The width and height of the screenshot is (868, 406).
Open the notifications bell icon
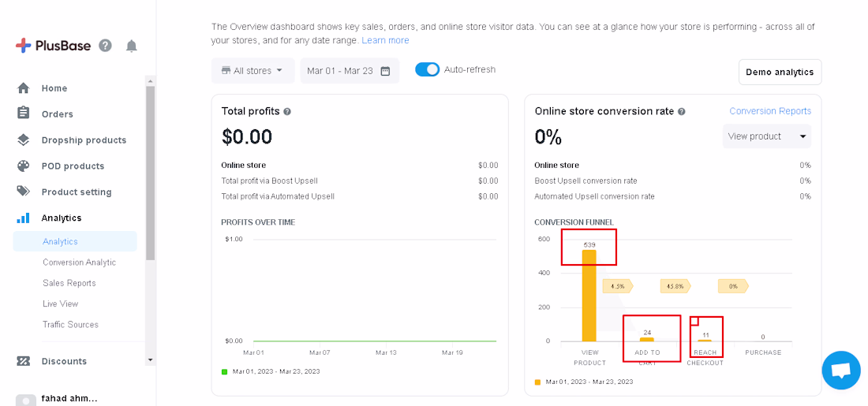click(x=131, y=46)
